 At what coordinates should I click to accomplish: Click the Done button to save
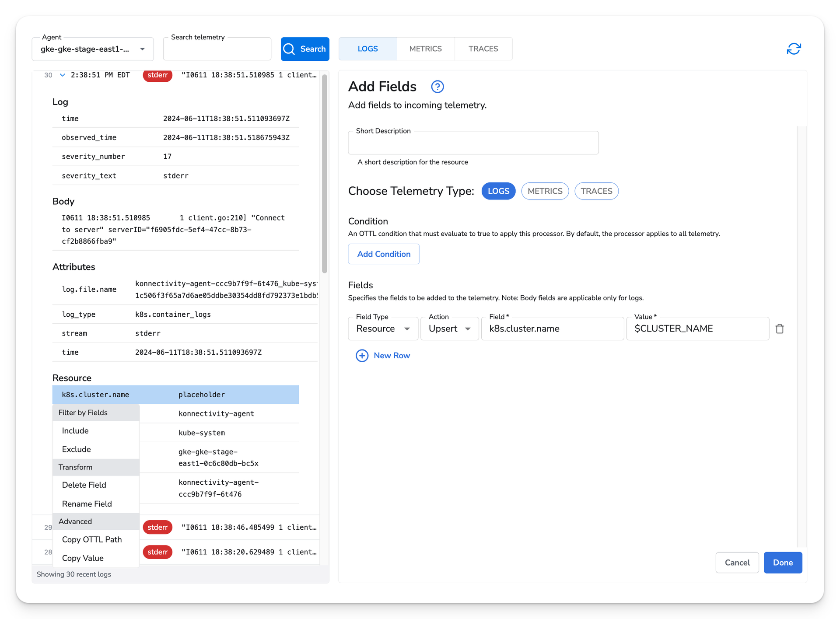point(783,562)
